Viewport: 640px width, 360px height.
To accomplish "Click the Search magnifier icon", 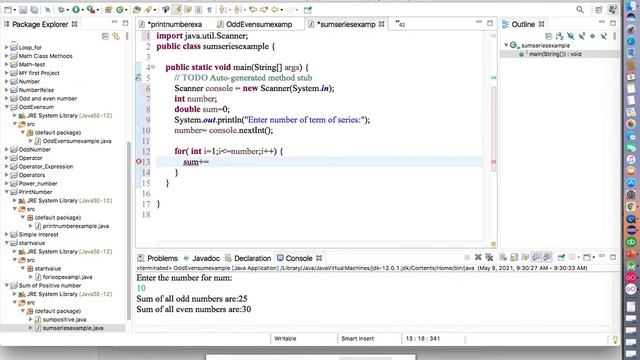I will click(x=580, y=9).
